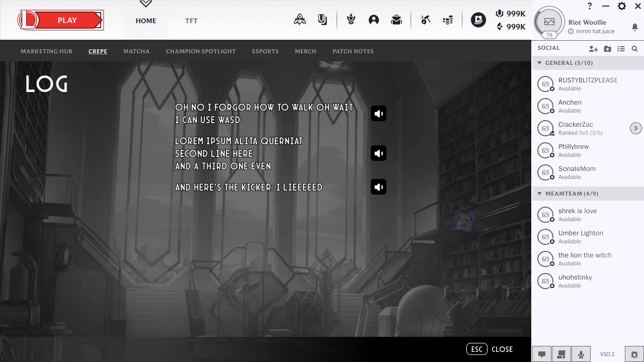
Task: Open the briefcase collection icon
Action: [396, 20]
